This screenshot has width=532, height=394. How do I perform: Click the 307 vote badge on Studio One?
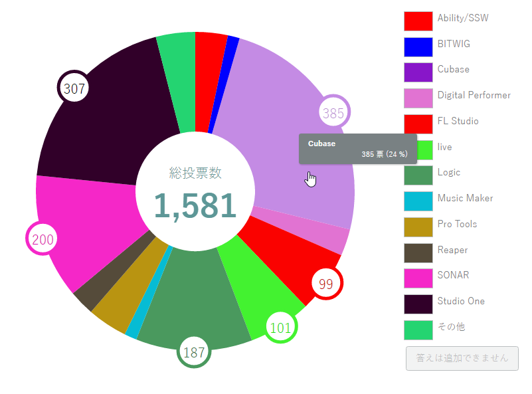click(x=74, y=88)
